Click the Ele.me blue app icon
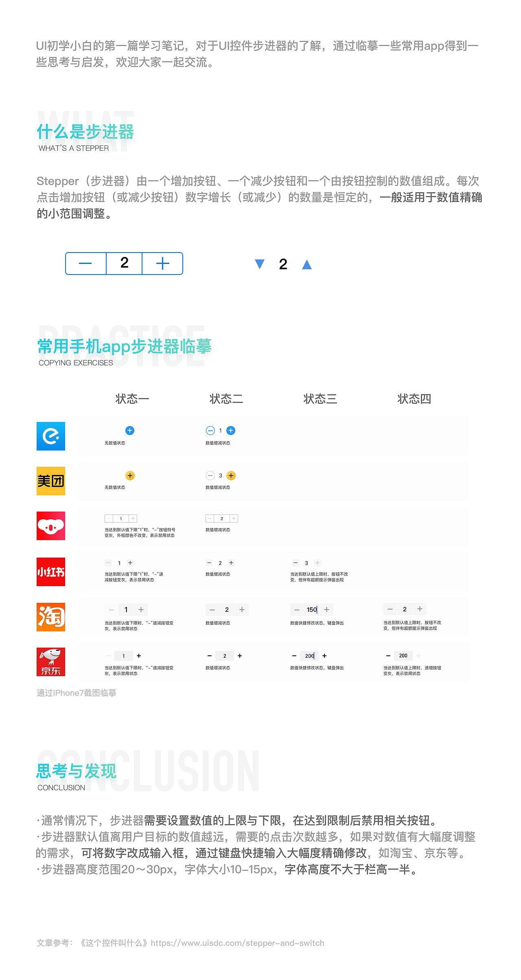The image size is (521, 980). (51, 436)
